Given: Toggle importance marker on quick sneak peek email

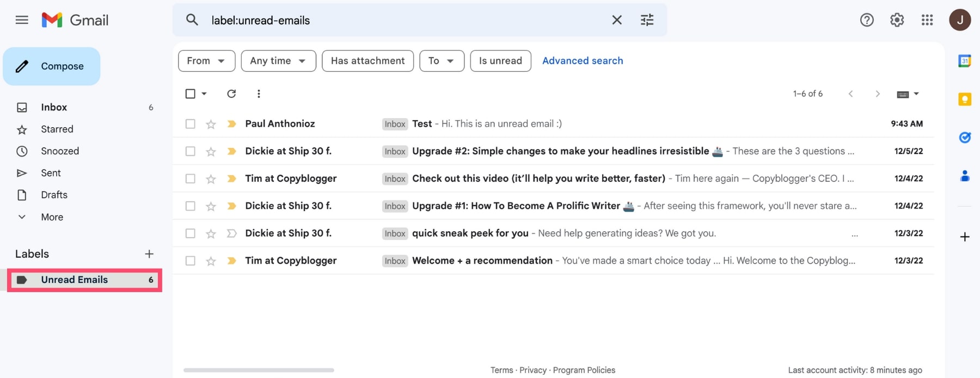Looking at the screenshot, I should [231, 233].
